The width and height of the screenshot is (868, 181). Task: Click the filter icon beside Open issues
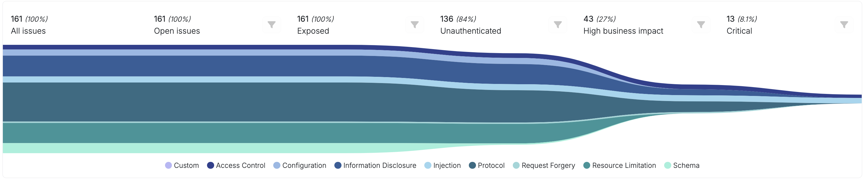click(272, 24)
